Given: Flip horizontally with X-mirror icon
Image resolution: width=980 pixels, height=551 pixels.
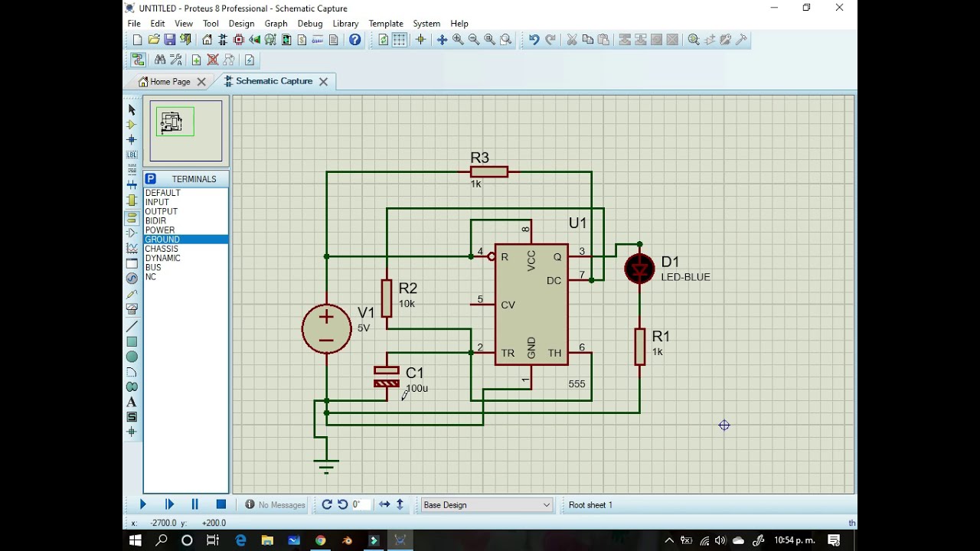Looking at the screenshot, I should pos(384,504).
